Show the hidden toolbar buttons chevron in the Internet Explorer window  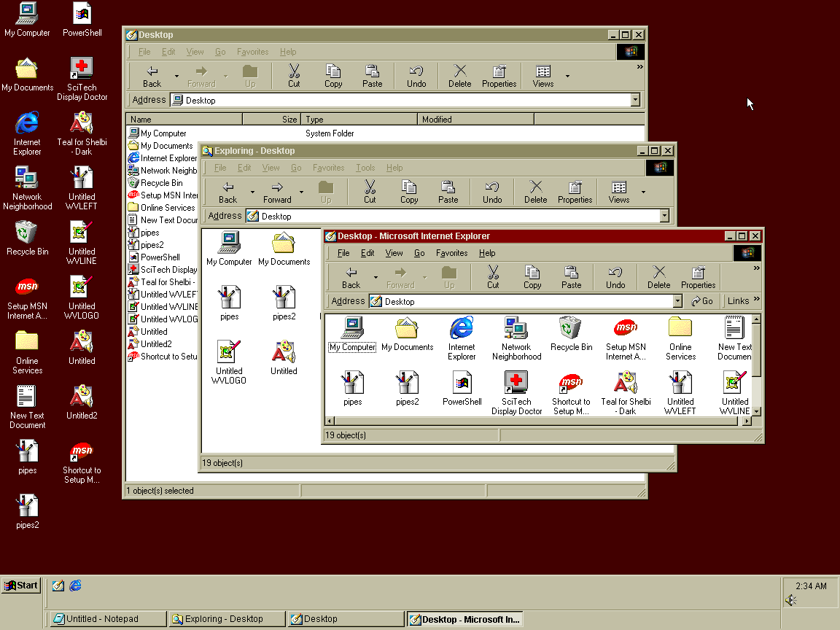tap(756, 268)
